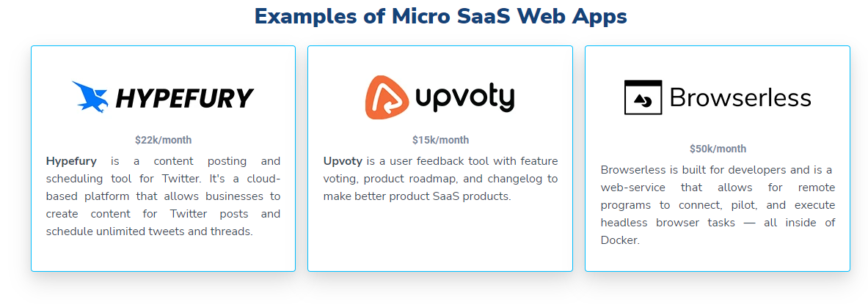Screen dimensions: 868x304
Task: Click the $50k/month revenue label
Action: (718, 149)
